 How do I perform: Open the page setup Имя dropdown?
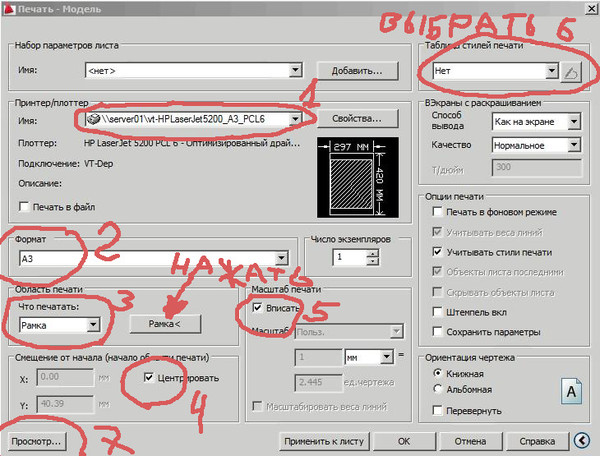pos(295,70)
